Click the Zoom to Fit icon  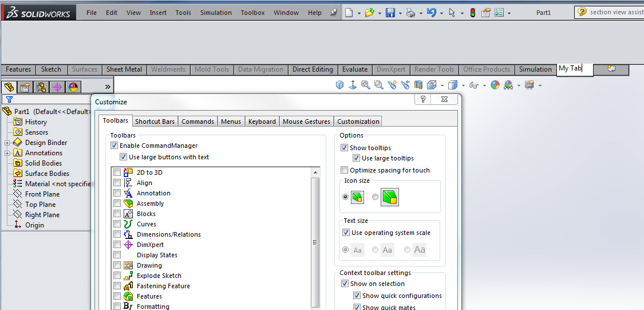[x=366, y=85]
